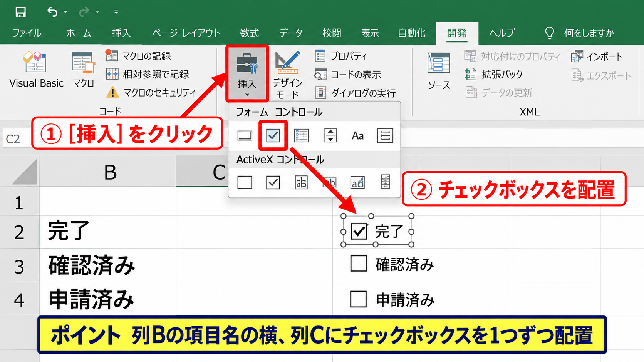Open the ファイル tab
This screenshot has height=362, width=644.
(x=27, y=33)
